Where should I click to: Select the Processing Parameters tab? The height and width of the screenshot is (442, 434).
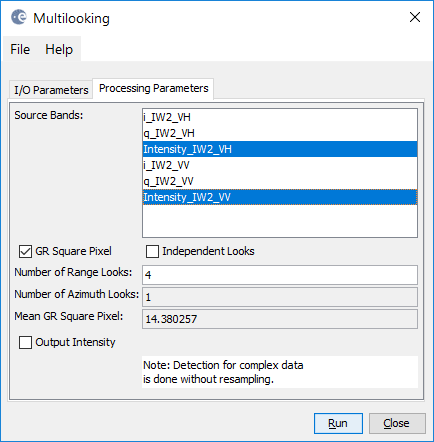153,88
